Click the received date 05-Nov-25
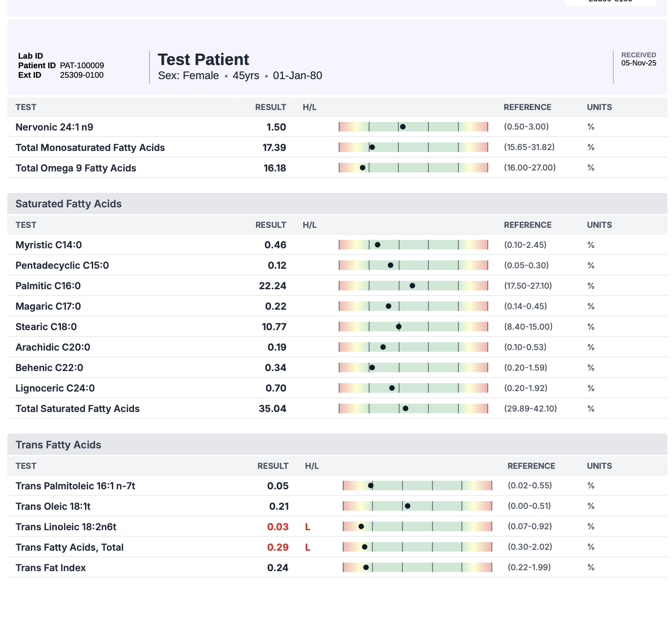Viewport: 672px width, 623px height. tap(639, 63)
